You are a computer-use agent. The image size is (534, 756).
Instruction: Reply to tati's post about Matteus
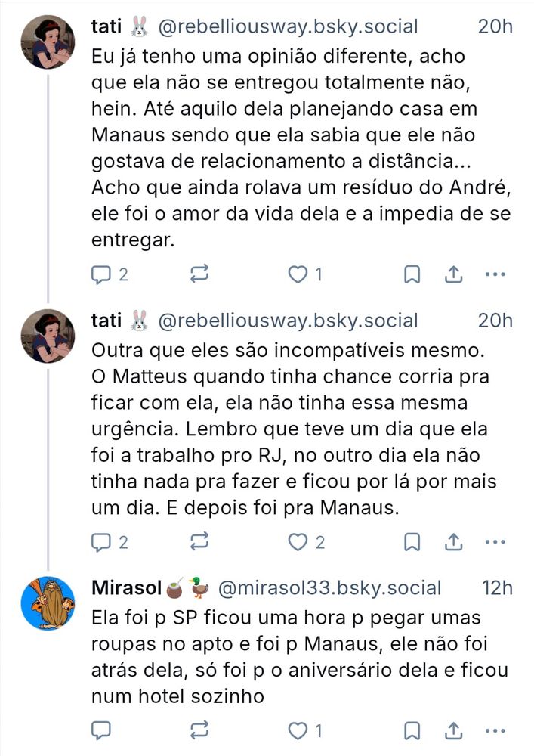click(101, 541)
